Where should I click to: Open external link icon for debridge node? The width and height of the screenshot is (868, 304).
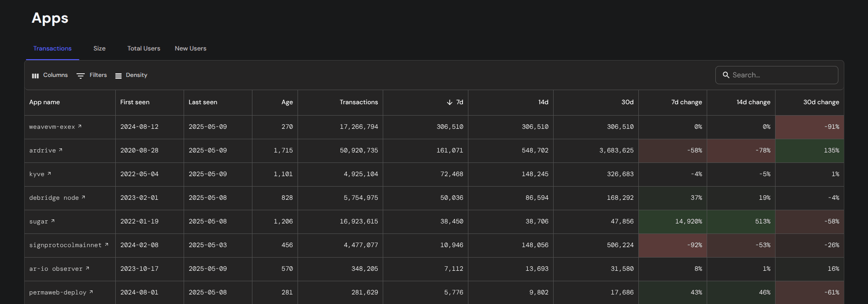pyautogui.click(x=83, y=198)
